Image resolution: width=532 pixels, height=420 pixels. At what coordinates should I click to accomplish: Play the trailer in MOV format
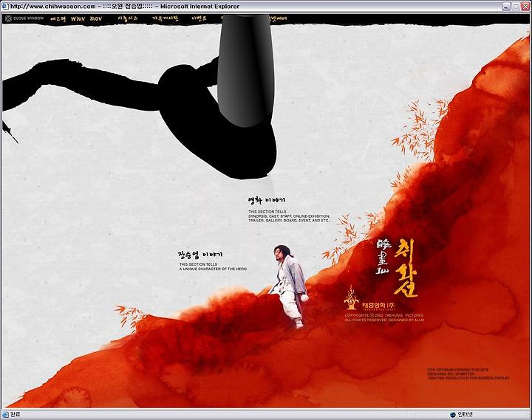(x=96, y=19)
